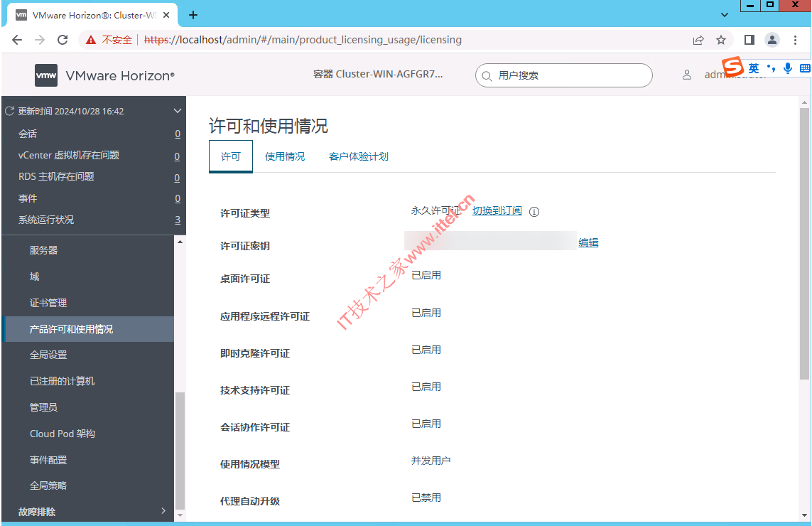Close the VMware Horizon browser tab

(166, 15)
